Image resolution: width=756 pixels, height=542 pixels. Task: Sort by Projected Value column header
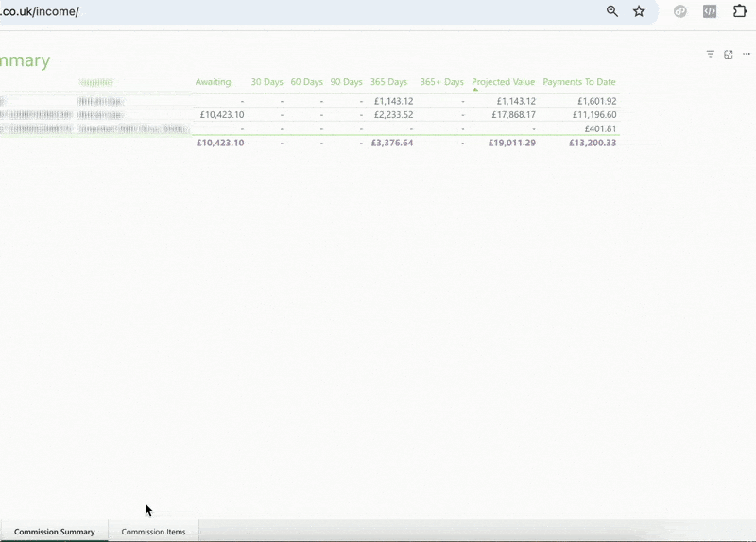coord(503,82)
